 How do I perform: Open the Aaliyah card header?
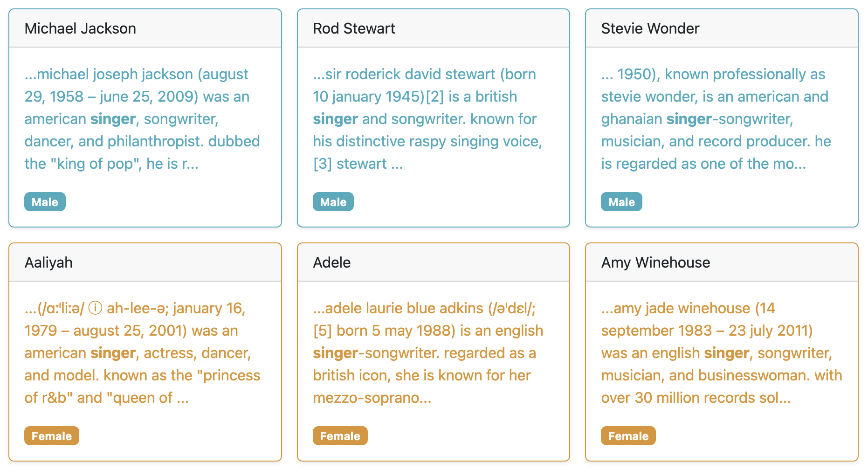[145, 262]
